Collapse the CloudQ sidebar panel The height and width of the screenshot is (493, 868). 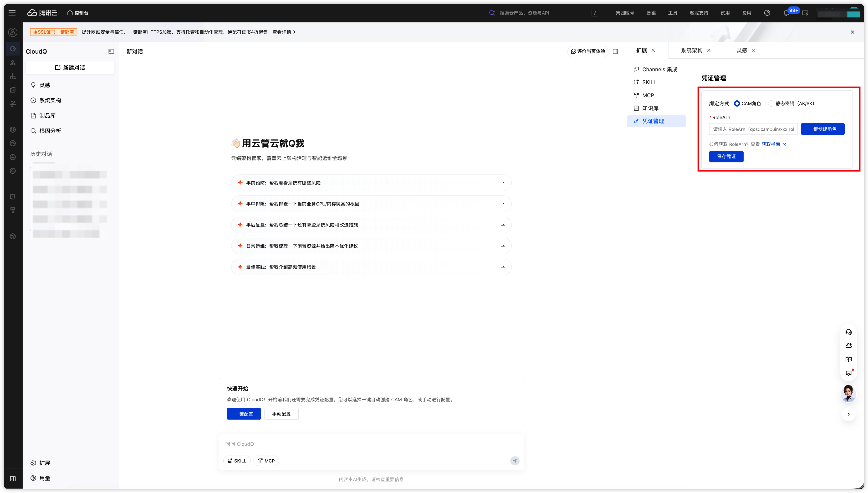(111, 51)
